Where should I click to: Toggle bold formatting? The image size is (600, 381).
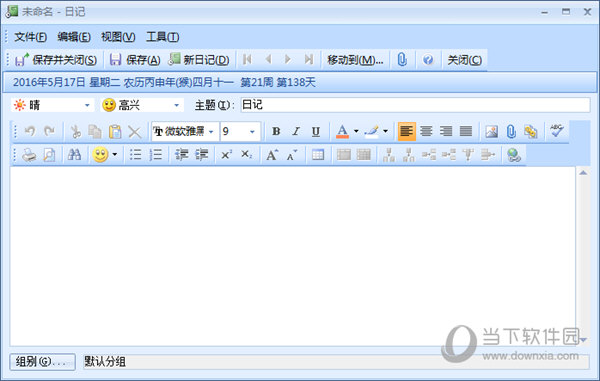276,132
